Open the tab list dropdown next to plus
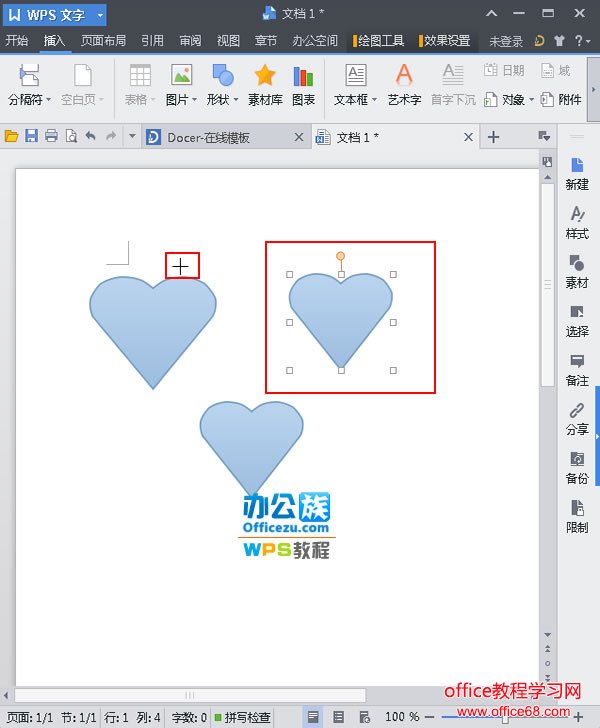Viewport: 600px width, 728px height. (x=544, y=136)
